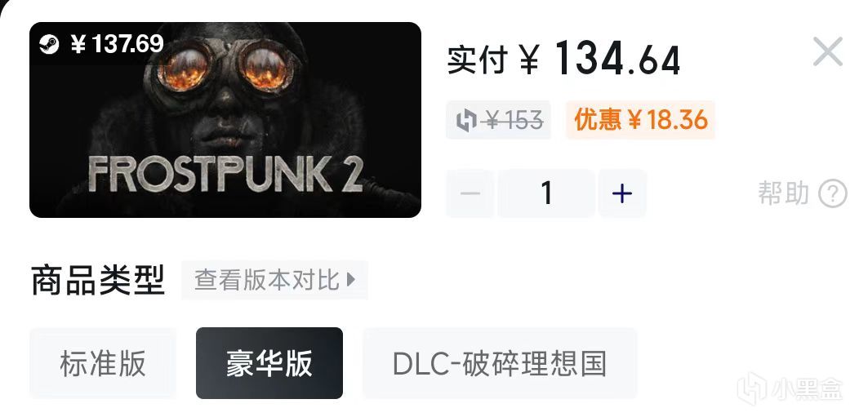Click the 帮助 help text
868x417 pixels.
tap(784, 193)
